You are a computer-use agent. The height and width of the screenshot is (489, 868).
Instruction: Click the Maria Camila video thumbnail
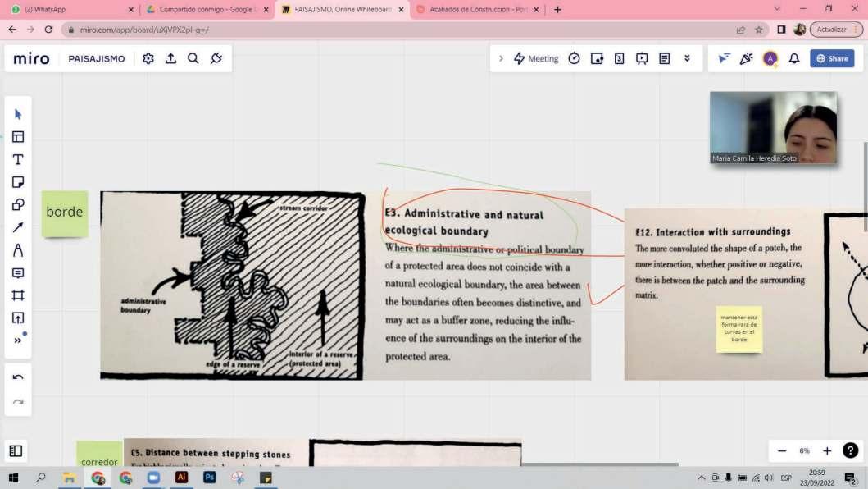pyautogui.click(x=774, y=127)
